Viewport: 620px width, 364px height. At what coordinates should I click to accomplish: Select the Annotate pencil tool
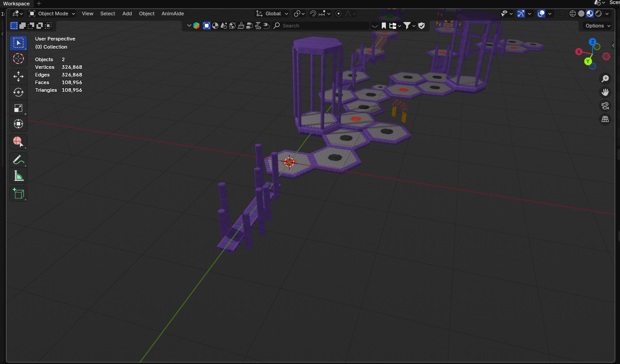(x=18, y=160)
